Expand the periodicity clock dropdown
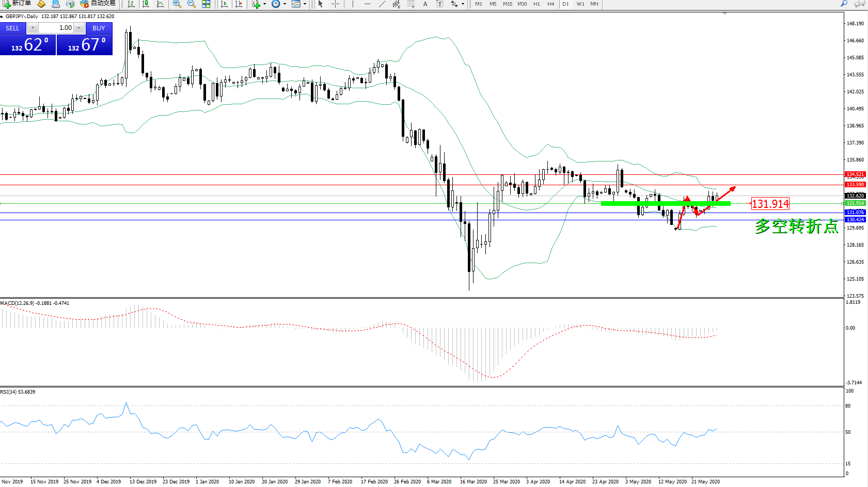 [x=285, y=4]
